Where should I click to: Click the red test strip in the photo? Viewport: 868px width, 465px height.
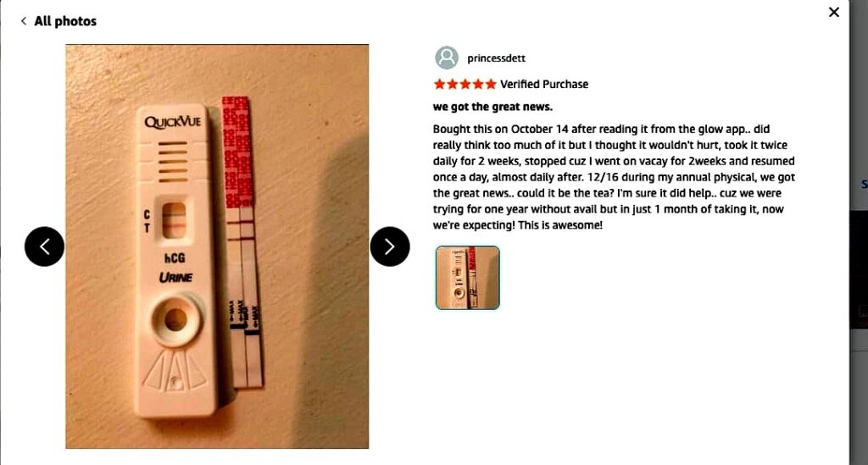click(236, 152)
